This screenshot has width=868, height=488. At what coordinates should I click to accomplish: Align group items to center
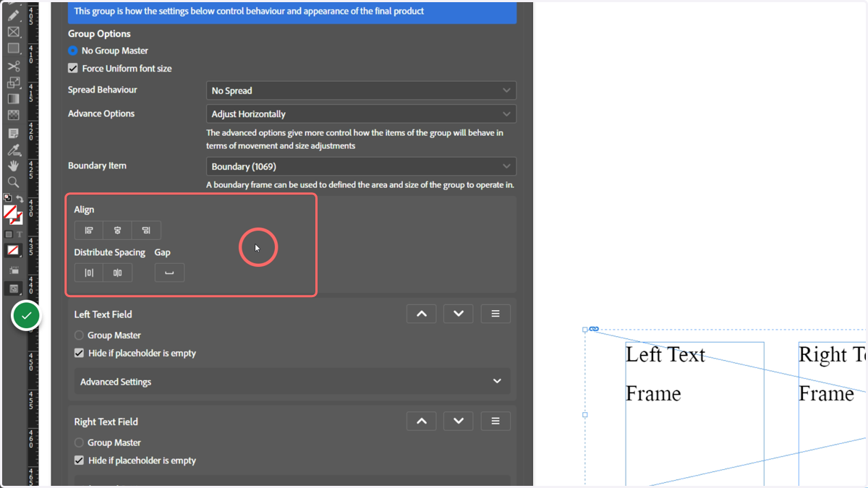coord(117,231)
